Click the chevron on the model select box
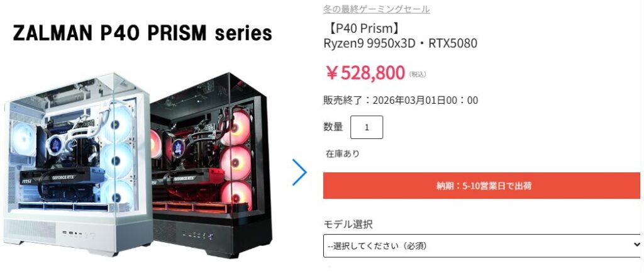 637,245
